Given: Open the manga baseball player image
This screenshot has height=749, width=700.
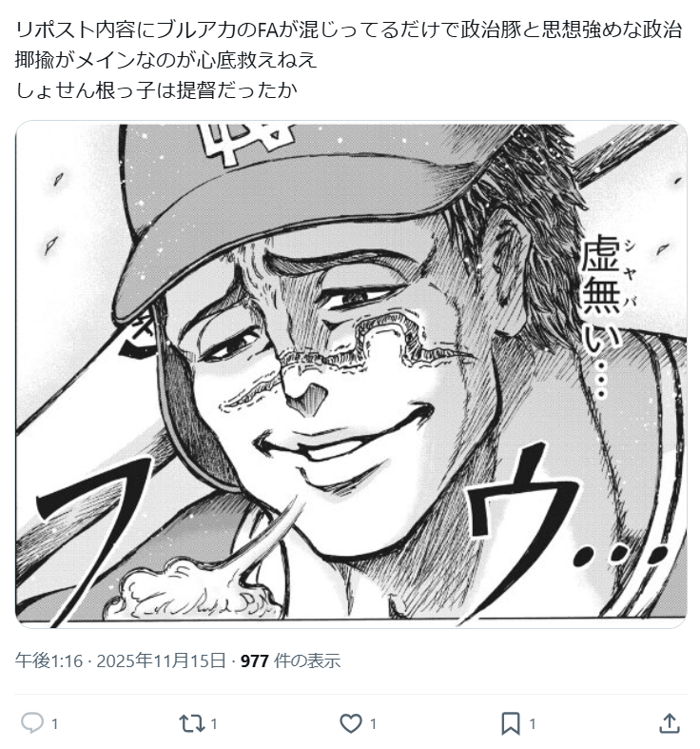Looking at the screenshot, I should pyautogui.click(x=351, y=374).
